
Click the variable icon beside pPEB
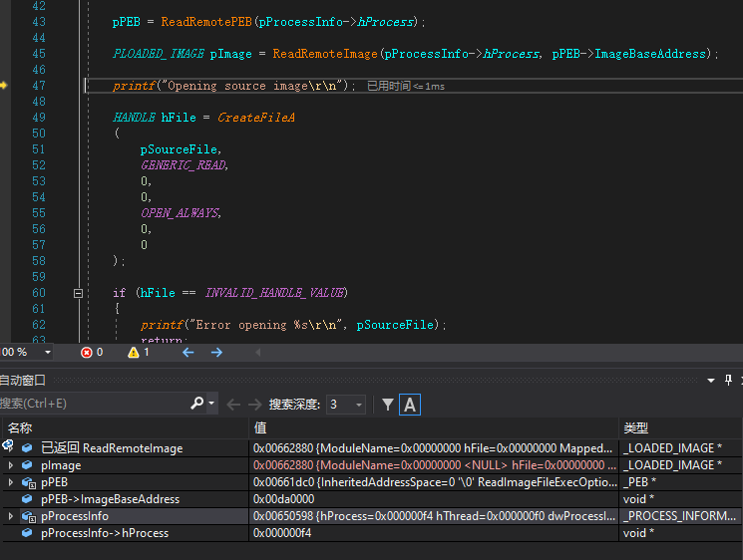point(29,482)
